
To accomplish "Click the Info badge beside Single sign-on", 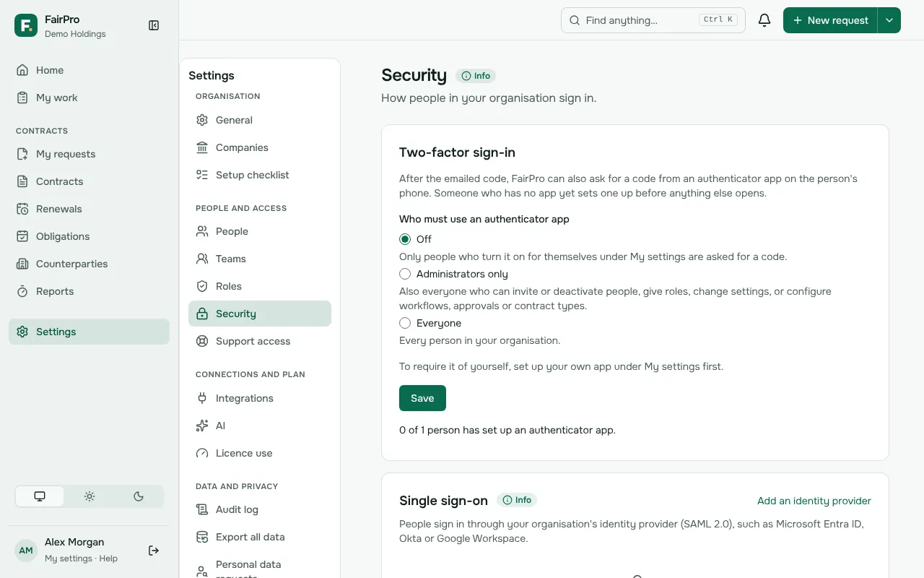I will point(517,500).
